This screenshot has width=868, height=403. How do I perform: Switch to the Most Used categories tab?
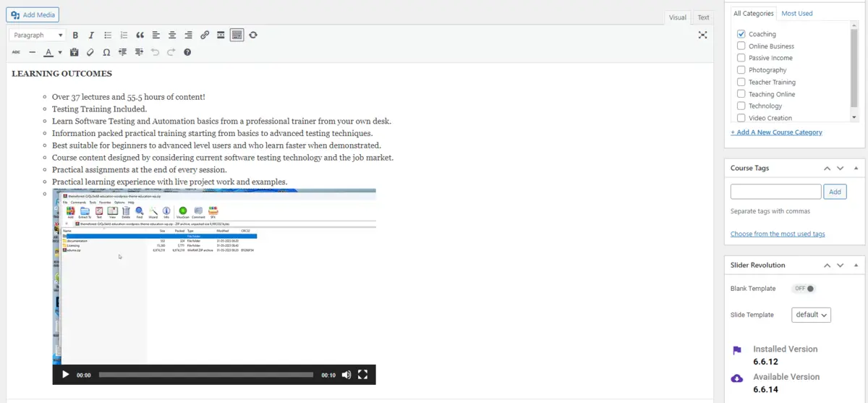(x=796, y=13)
